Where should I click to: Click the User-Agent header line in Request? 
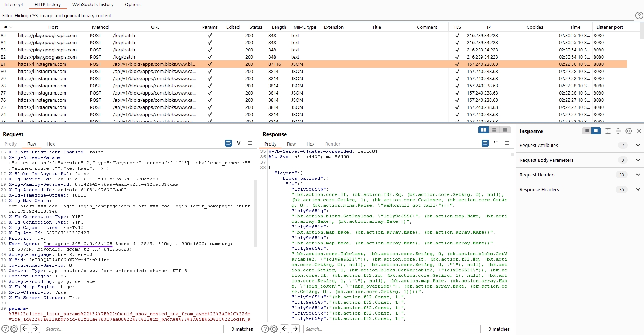pos(121,246)
